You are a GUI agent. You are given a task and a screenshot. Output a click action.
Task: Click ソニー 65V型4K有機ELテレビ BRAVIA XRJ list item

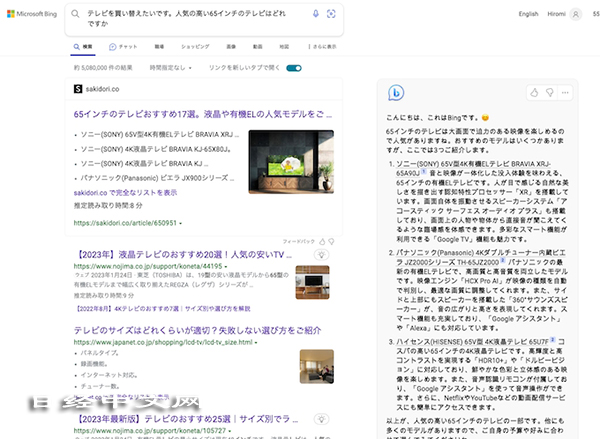(160, 135)
